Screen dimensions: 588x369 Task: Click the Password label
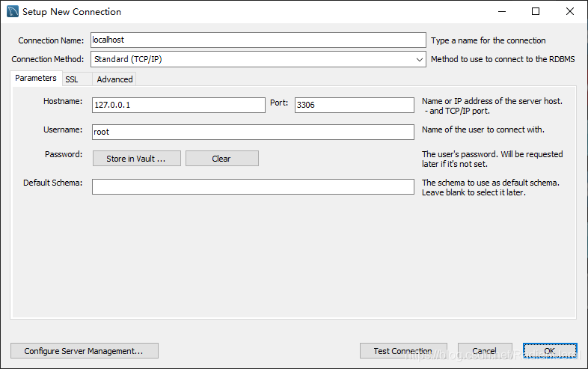[64, 154]
